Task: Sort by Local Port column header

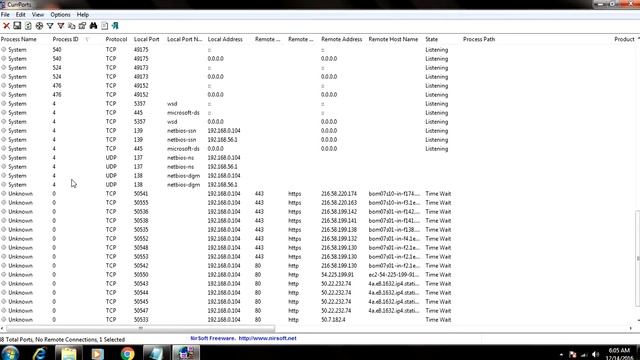Action: (147, 39)
